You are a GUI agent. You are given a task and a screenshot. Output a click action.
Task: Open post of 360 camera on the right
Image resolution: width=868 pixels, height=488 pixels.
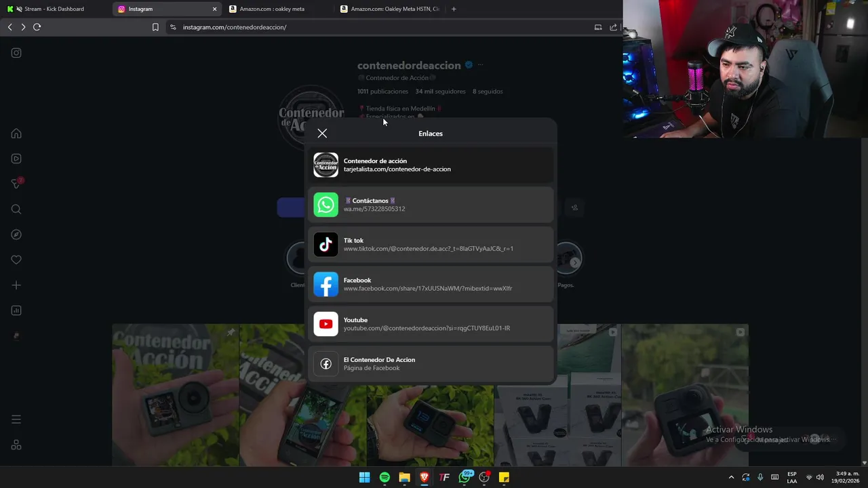click(685, 395)
